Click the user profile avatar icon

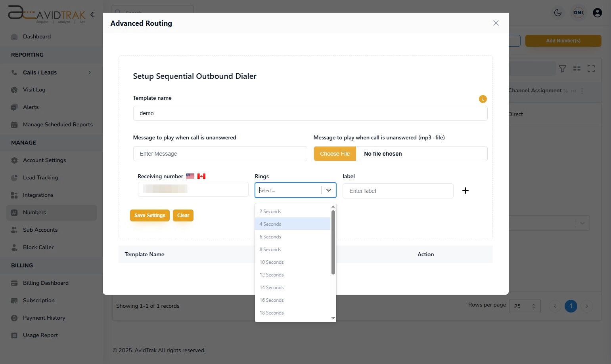pyautogui.click(x=597, y=12)
